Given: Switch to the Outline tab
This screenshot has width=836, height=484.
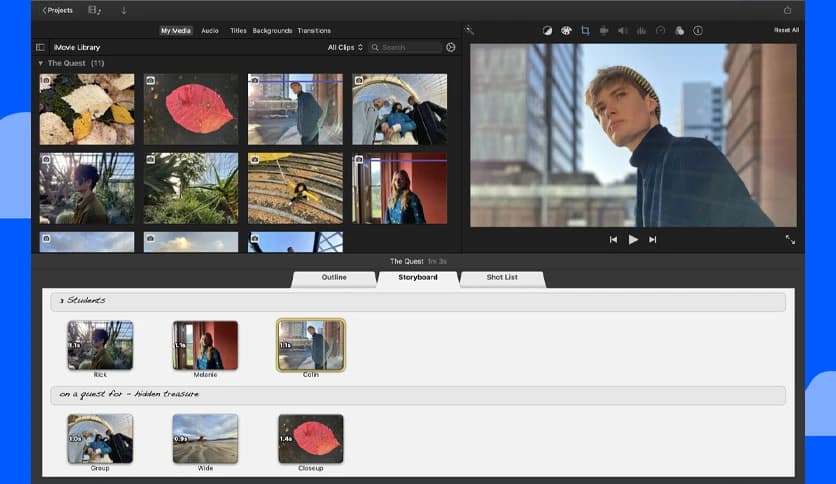Looking at the screenshot, I should [334, 279].
